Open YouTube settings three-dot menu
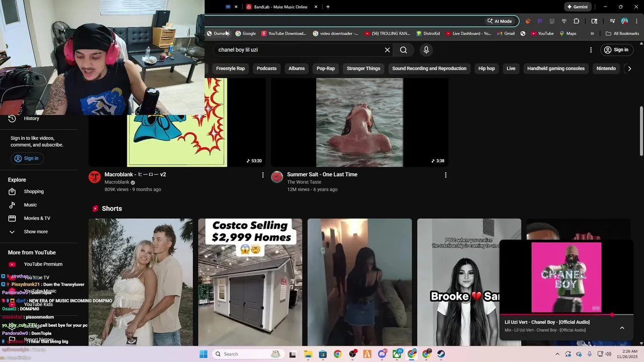 coord(591,50)
